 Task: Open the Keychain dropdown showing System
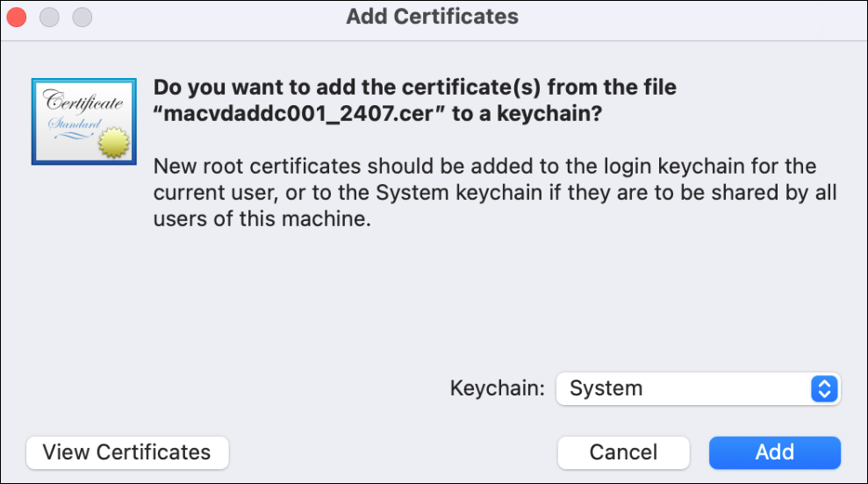pyautogui.click(x=685, y=388)
